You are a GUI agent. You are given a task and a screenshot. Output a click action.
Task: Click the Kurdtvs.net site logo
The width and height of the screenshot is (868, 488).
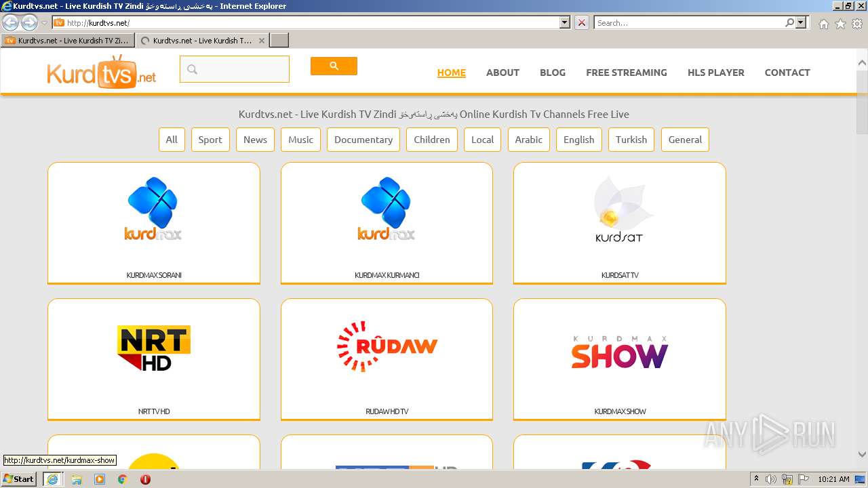coord(102,72)
